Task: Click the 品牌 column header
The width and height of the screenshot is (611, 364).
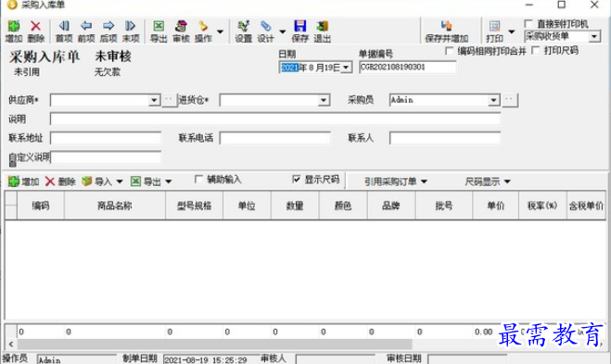Action: (391, 206)
